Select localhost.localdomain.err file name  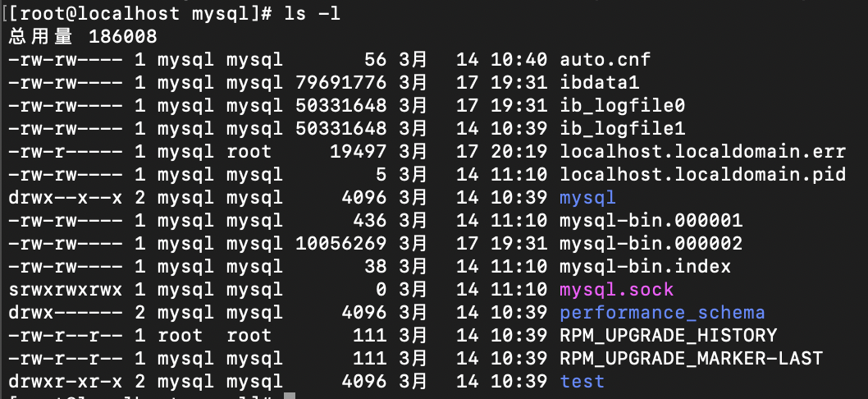click(702, 151)
